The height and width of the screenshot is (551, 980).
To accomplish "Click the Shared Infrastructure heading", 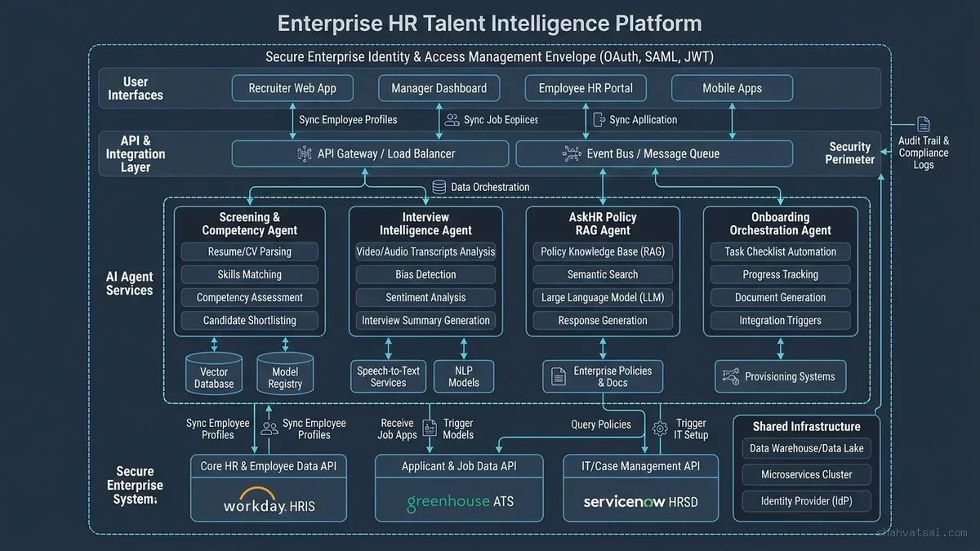I will point(806,426).
